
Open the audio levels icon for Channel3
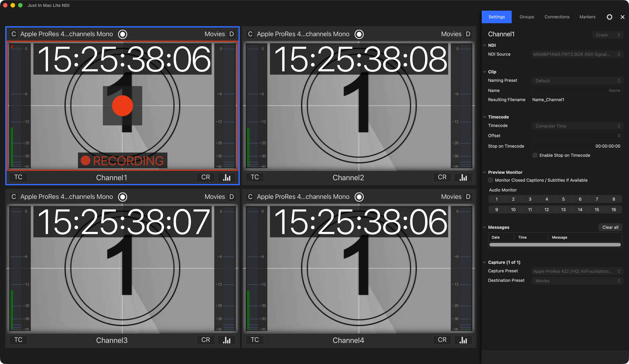227,340
